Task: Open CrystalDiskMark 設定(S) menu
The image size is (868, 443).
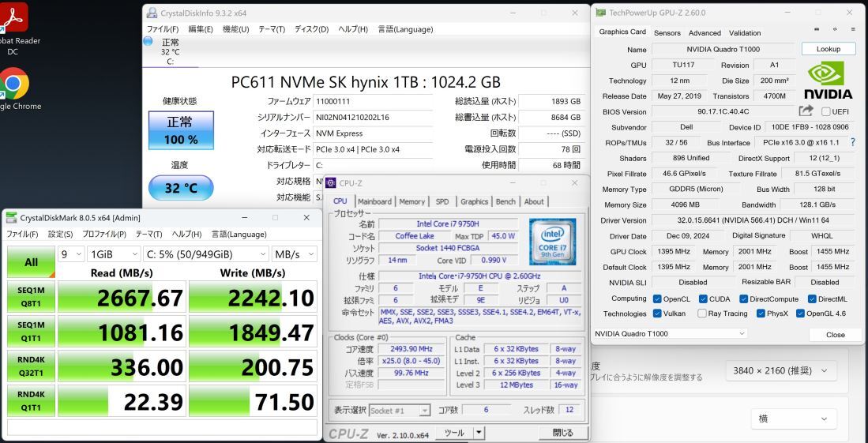Action: pos(60,235)
